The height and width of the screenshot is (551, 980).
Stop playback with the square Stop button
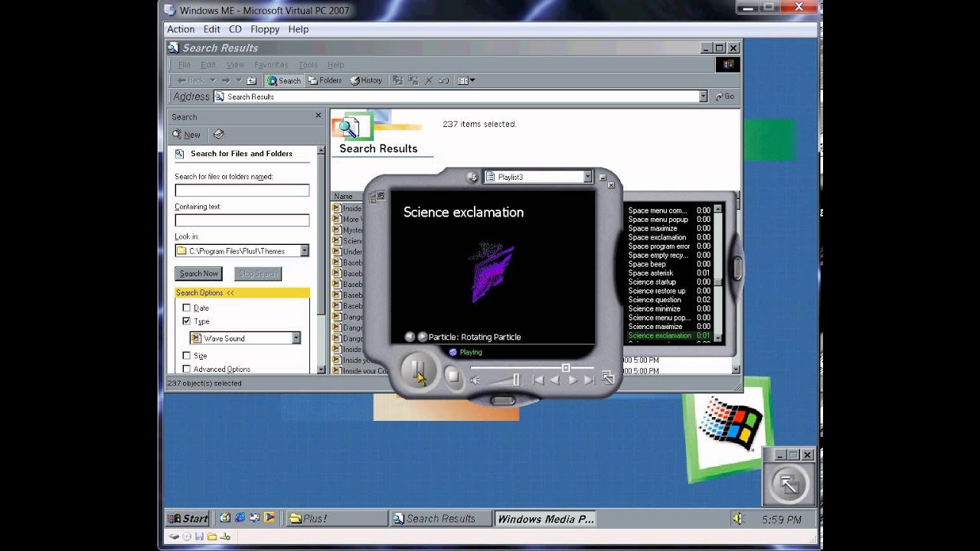[x=452, y=377]
